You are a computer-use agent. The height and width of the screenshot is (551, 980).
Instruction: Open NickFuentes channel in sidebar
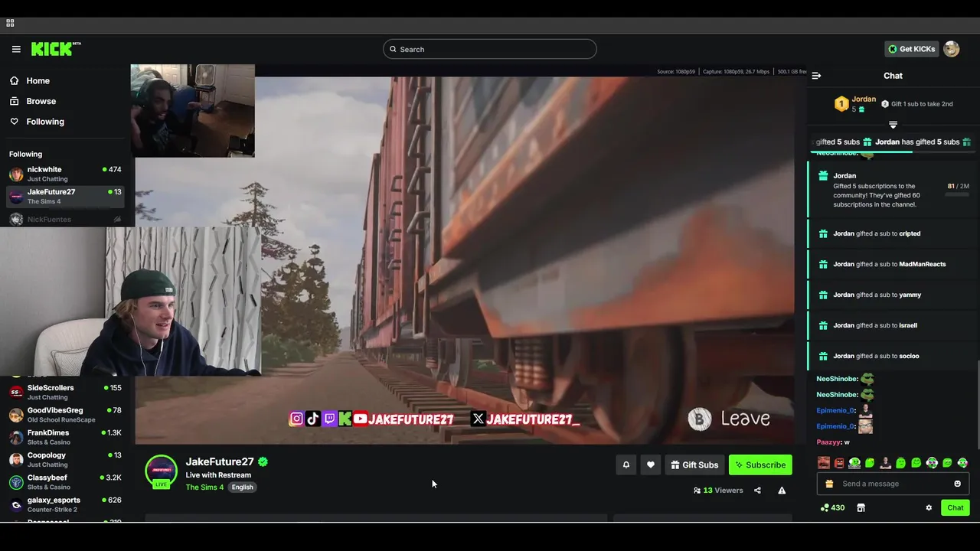65,220
